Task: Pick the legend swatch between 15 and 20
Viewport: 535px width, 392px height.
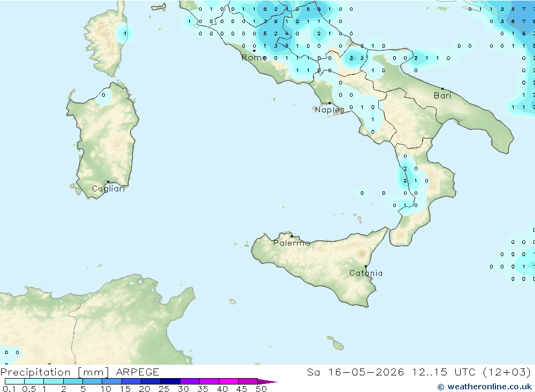Action: (x=131, y=381)
